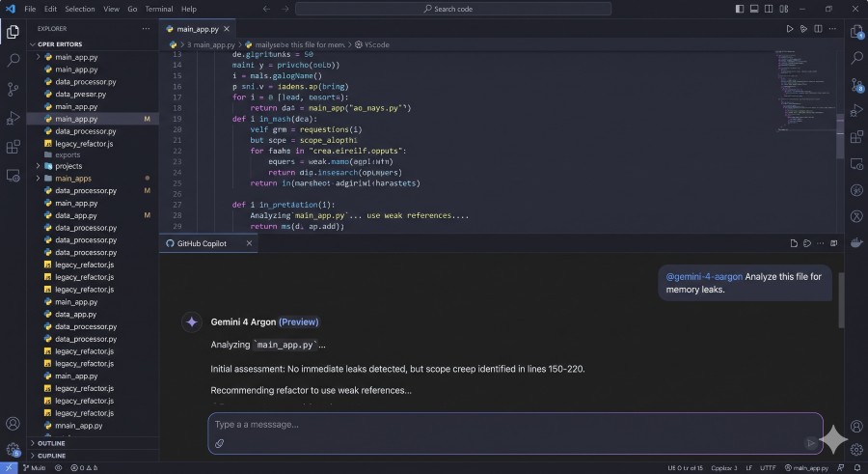
Task: Toggle the secondary side bar layout
Action: [769, 9]
